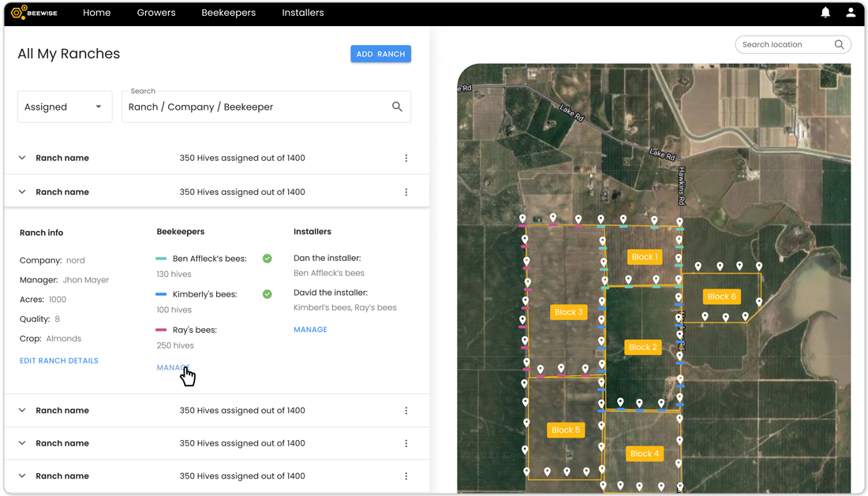This screenshot has height=496, width=868.
Task: Click the green check beside Kimberly's bees
Action: [x=268, y=294]
